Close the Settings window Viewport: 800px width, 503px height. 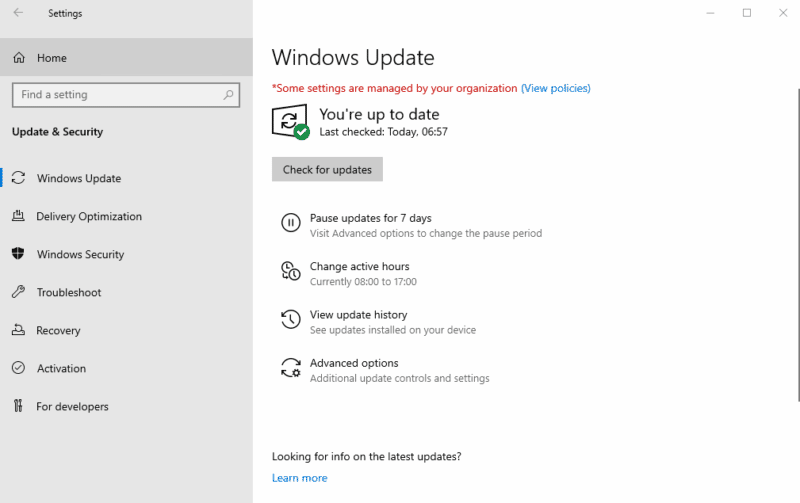783,13
